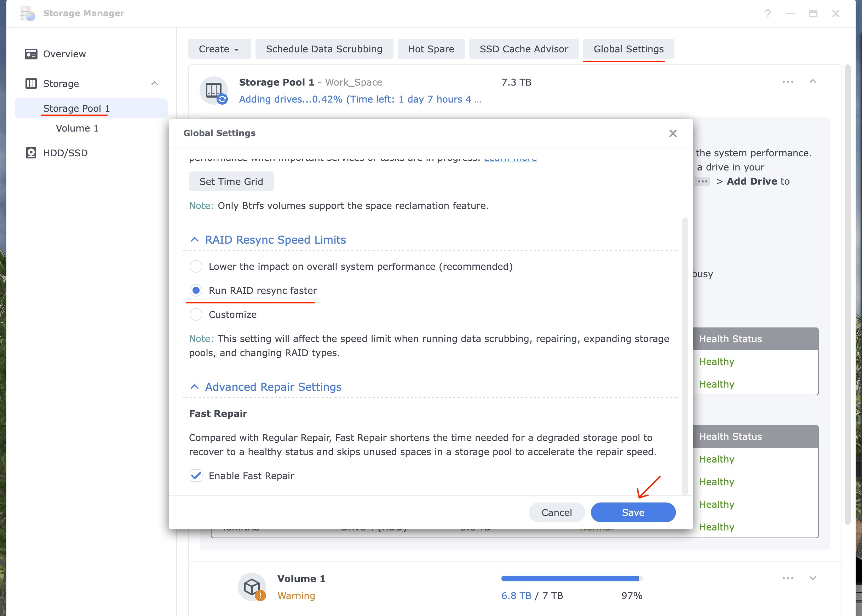Click the Volume 1 usage progress bar
862x616 pixels.
coord(571,579)
